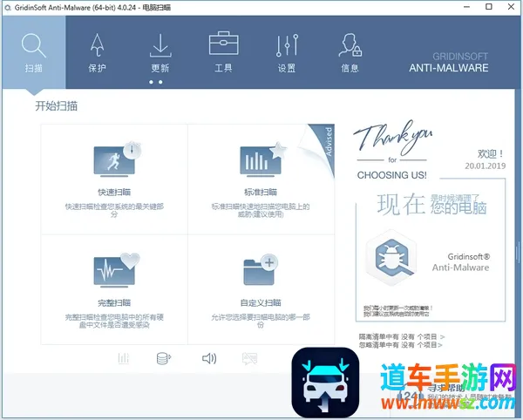Open the 工具 (Tools) briefcase icon

pyautogui.click(x=223, y=52)
